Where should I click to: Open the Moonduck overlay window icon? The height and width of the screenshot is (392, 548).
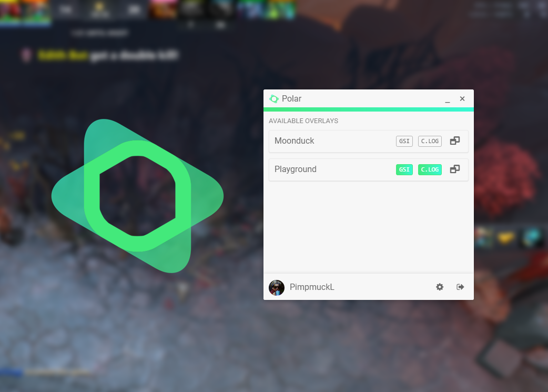[x=455, y=140]
